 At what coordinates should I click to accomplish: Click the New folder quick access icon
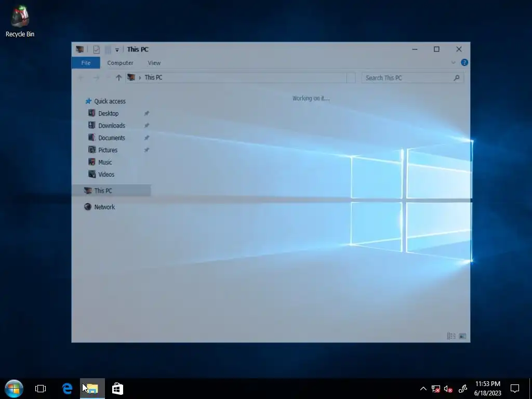[x=108, y=49]
